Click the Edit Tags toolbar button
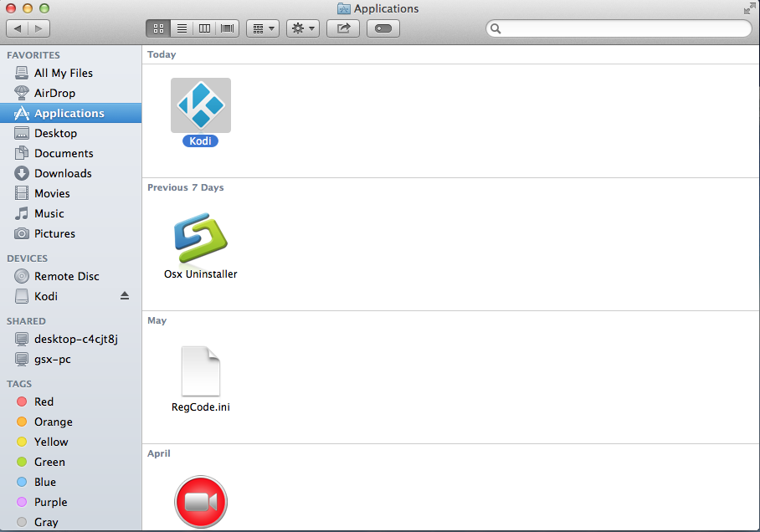Screen dimensions: 760x532 [383, 28]
